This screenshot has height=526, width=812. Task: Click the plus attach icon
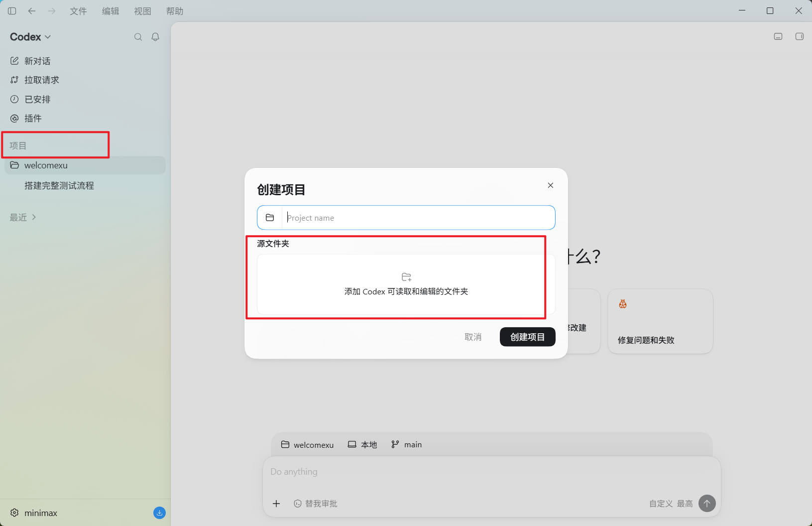276,504
